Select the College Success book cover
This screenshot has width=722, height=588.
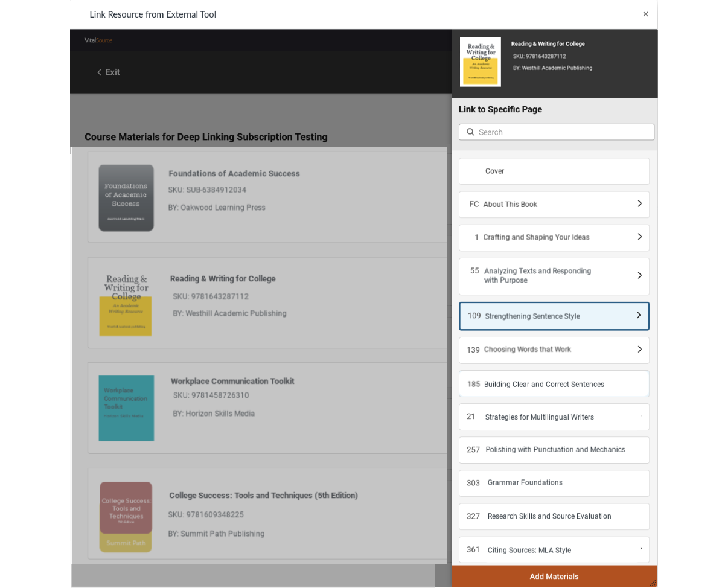[x=126, y=517]
